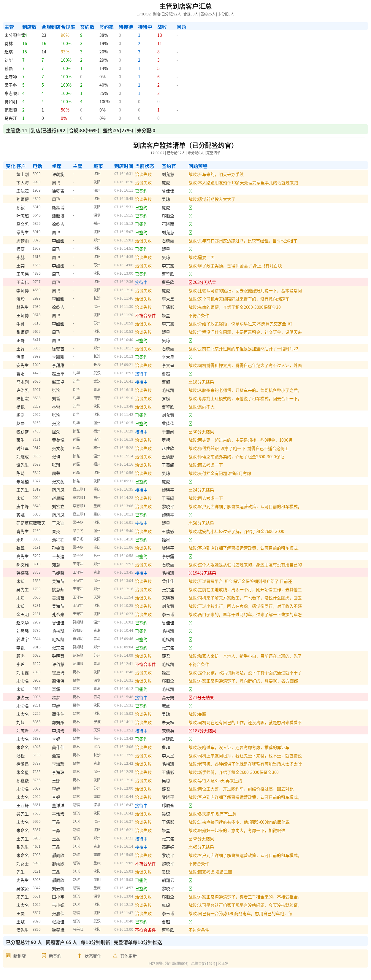
Task: Click the 坐席 column header
Action: [x=57, y=166]
